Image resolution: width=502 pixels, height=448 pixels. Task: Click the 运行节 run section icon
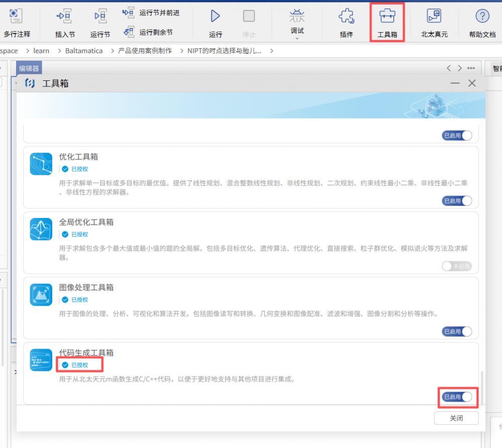coord(100,17)
